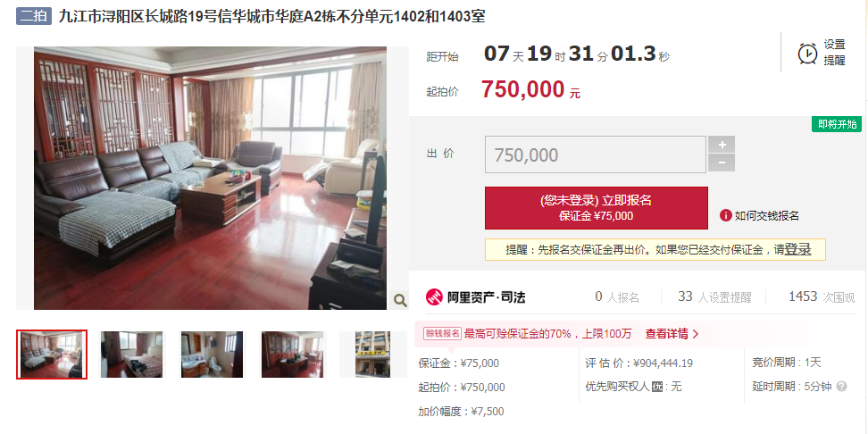Click 如何交钱报名 help link
Viewport: 868px width, 434px height.
(x=767, y=216)
